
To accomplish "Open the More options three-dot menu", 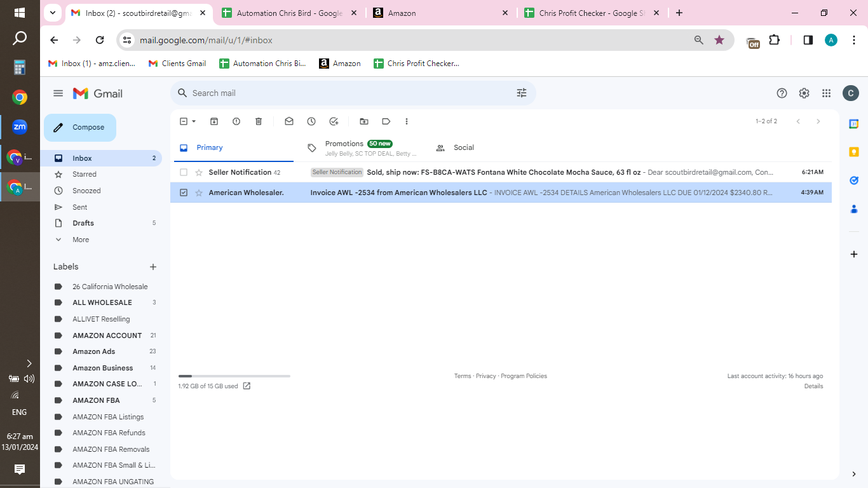I will point(407,121).
